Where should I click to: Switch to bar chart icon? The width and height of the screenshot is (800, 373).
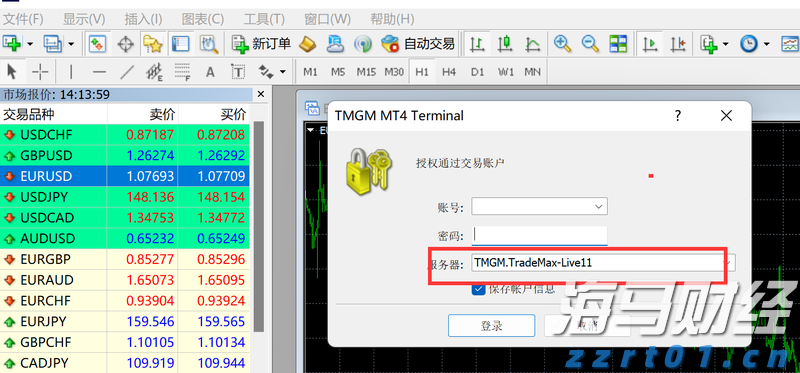477,44
